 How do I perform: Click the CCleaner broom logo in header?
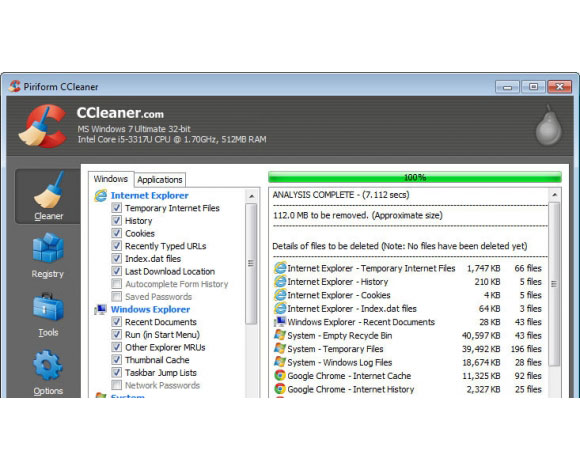[x=42, y=126]
